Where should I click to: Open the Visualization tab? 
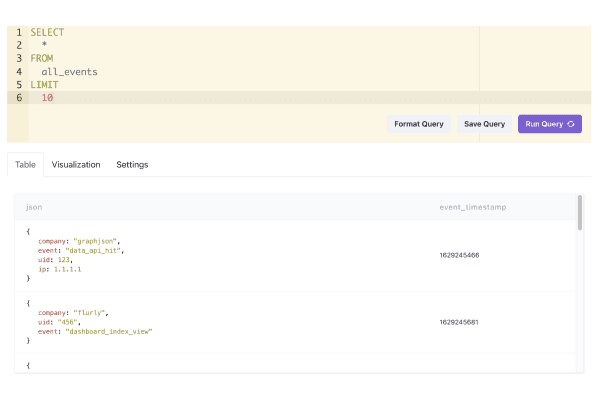(x=76, y=164)
